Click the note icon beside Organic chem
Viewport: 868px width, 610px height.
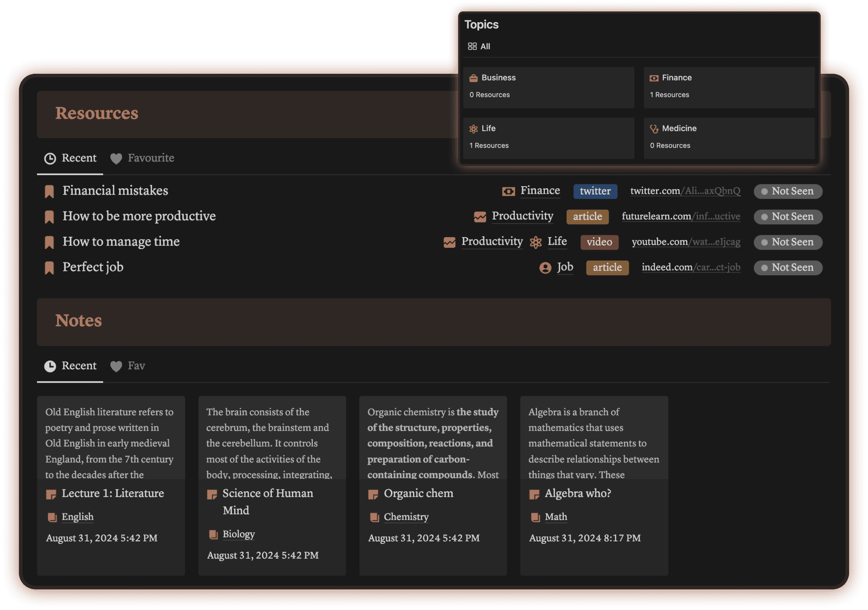(373, 494)
